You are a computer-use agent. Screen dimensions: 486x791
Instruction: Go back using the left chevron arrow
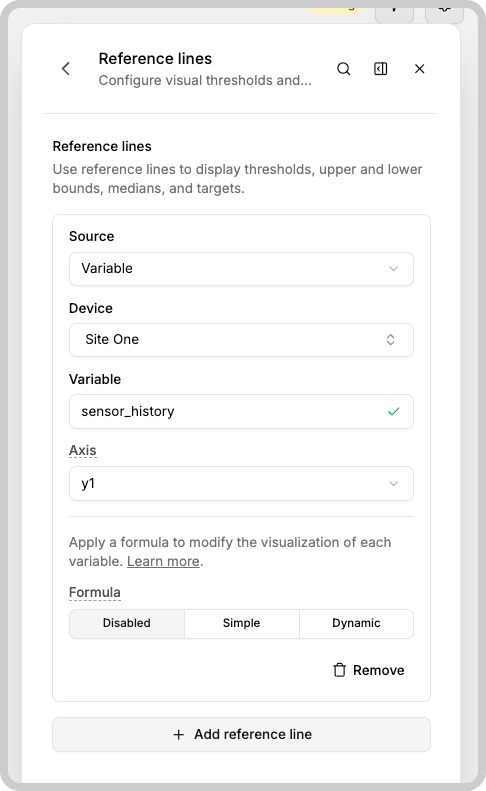click(x=66, y=69)
